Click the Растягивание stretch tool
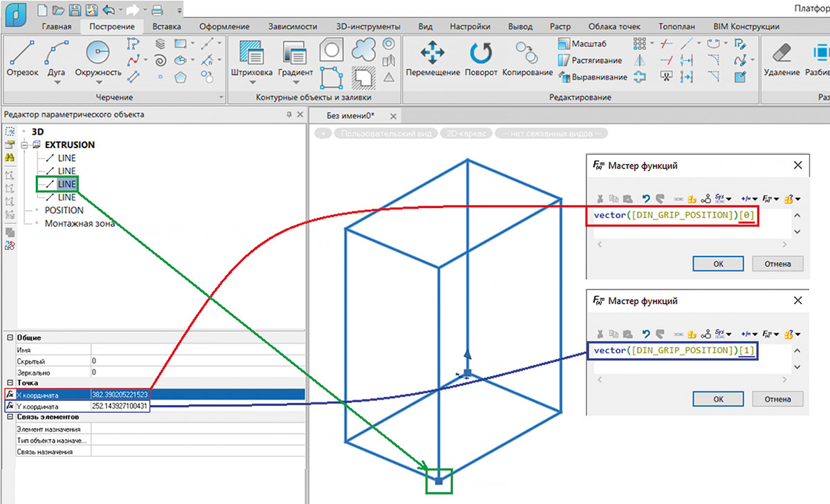Viewport: 830px width, 504px height. click(x=589, y=60)
